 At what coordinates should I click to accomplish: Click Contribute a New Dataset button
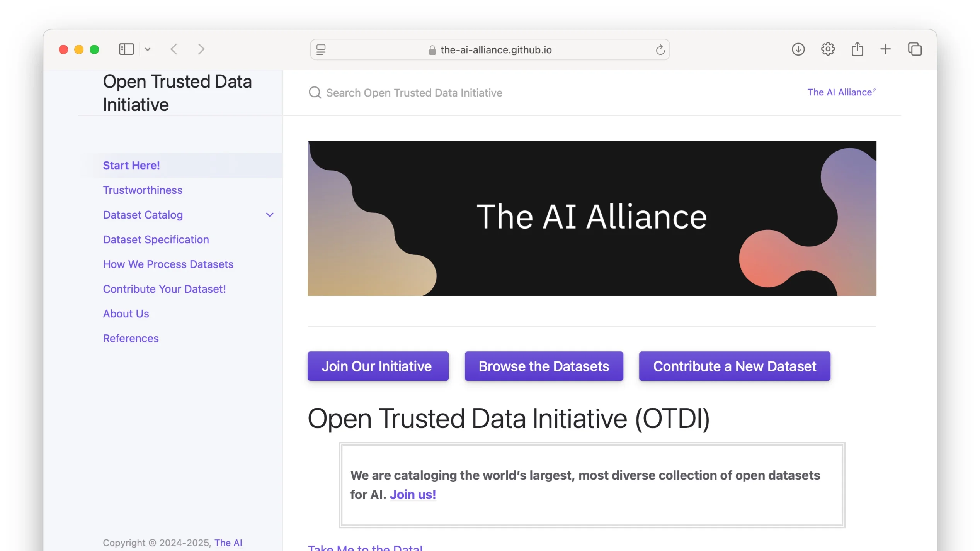[x=734, y=366]
